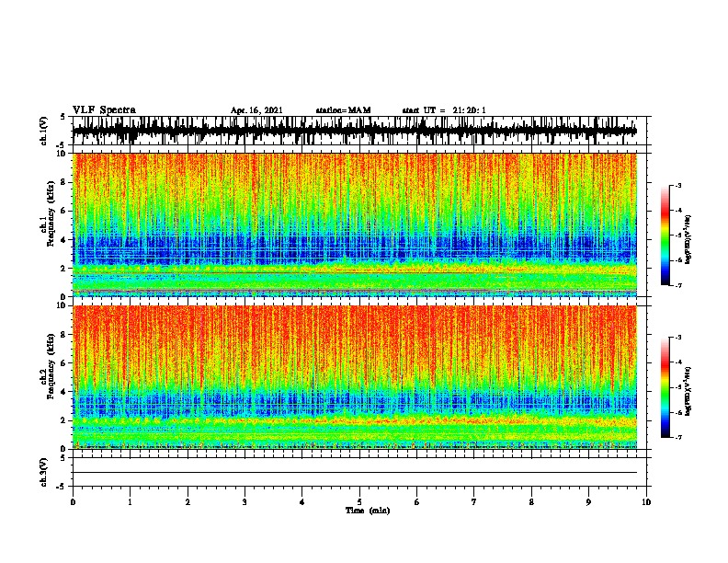
Task: Click time axis tick label "9"
Action: pos(588,502)
